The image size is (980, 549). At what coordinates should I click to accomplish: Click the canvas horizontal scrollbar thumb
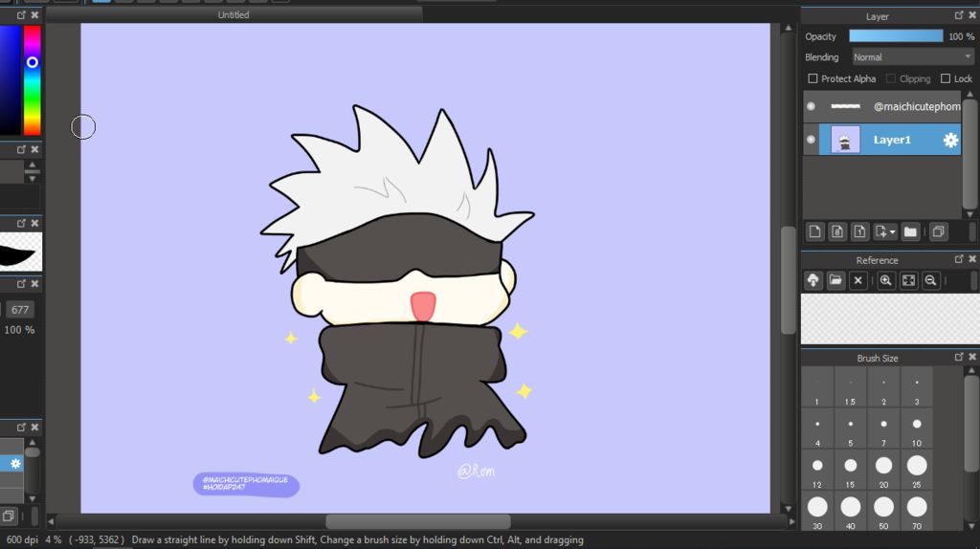pyautogui.click(x=417, y=521)
